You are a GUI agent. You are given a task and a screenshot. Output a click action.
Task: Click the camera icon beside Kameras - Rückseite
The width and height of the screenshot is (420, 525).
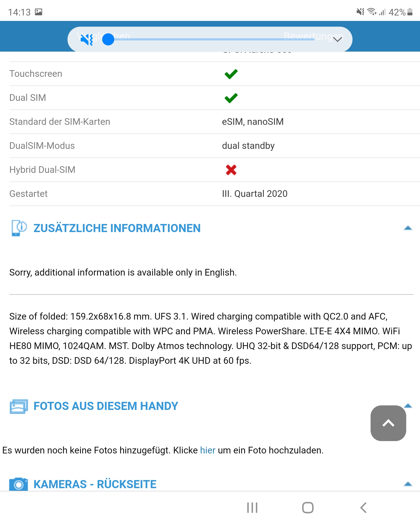click(19, 484)
